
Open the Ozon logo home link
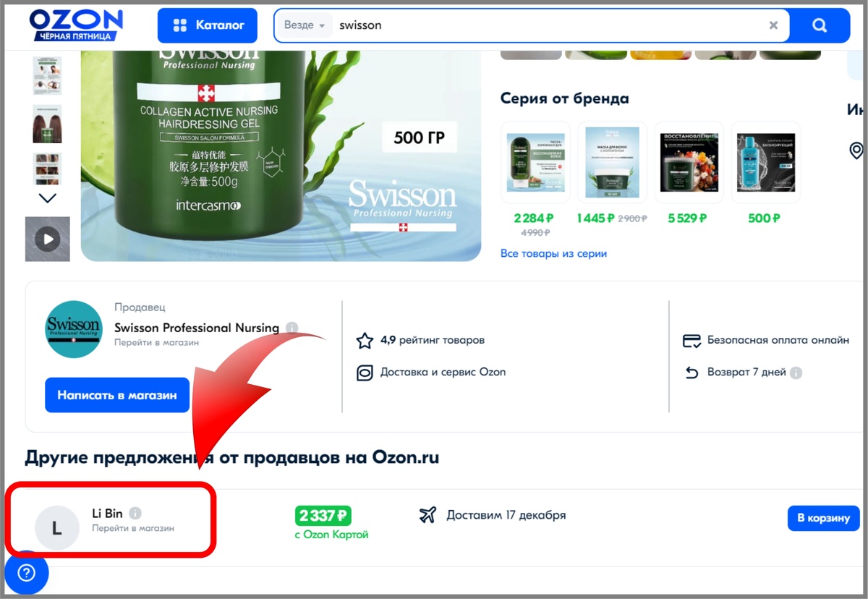click(76, 25)
